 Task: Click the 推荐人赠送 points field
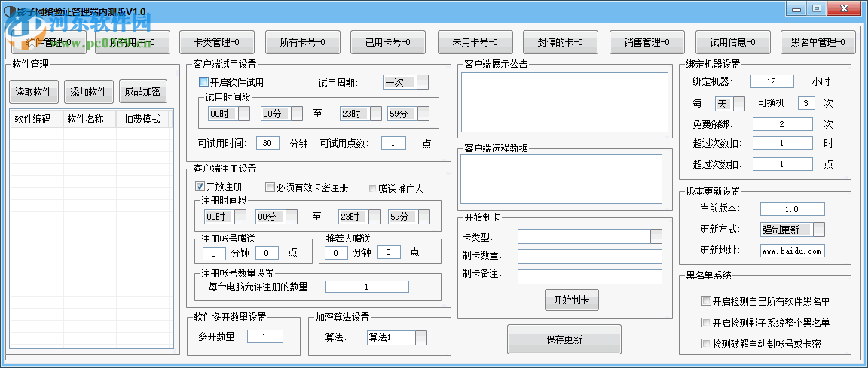tap(389, 253)
